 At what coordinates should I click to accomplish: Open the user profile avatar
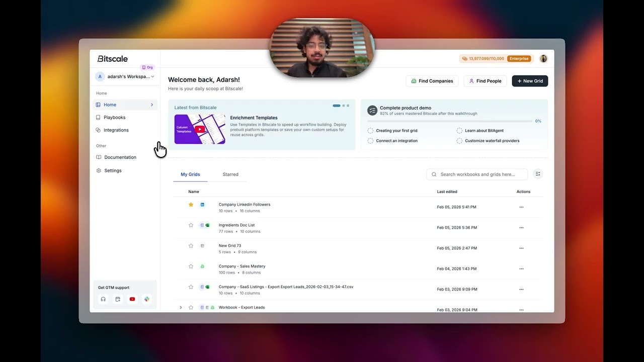pos(543,58)
